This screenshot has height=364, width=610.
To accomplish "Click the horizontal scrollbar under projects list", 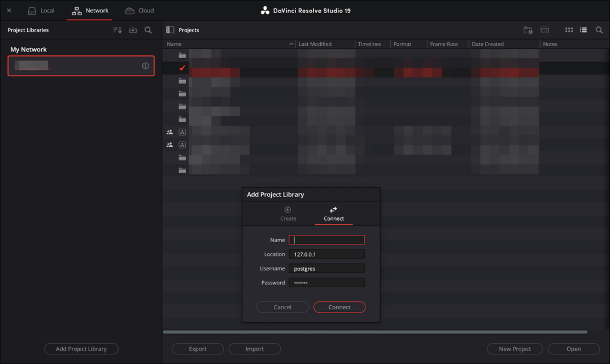I will (x=375, y=332).
